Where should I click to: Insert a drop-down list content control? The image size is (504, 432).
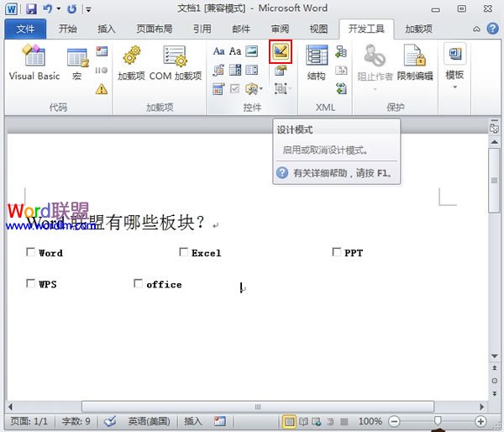tap(252, 70)
